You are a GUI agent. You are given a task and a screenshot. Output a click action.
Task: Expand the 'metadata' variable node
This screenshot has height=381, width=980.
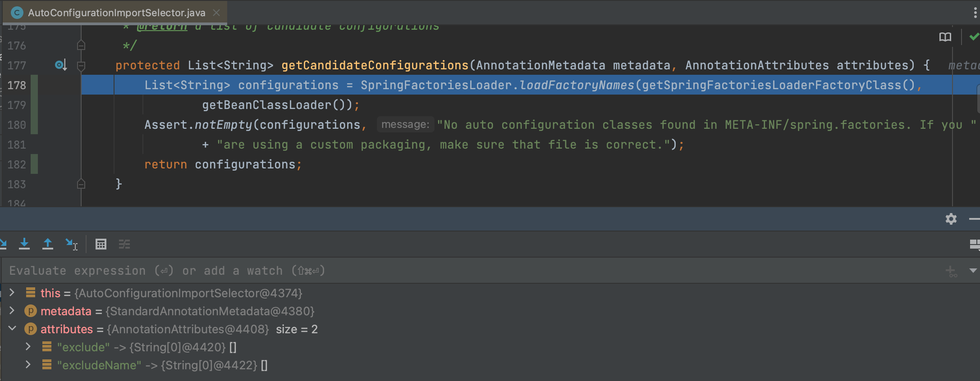(x=12, y=311)
